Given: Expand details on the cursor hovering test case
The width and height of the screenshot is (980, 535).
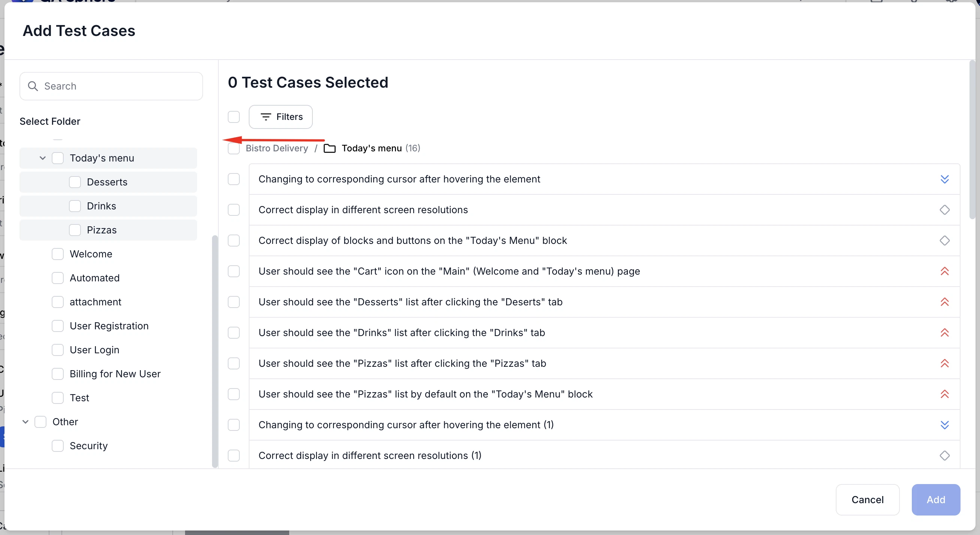Looking at the screenshot, I should coord(945,179).
